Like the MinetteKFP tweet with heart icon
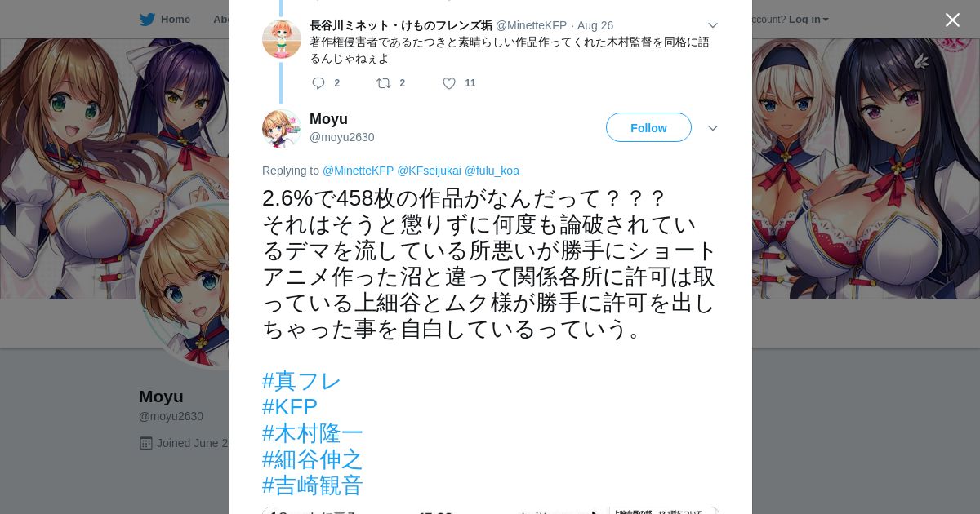 449,83
